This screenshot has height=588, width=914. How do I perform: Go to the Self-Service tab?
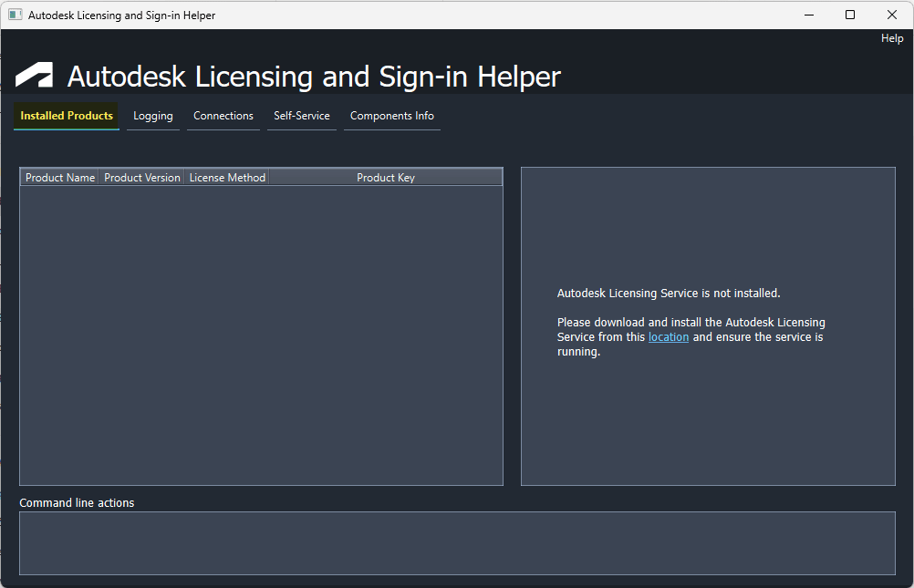[x=302, y=116]
